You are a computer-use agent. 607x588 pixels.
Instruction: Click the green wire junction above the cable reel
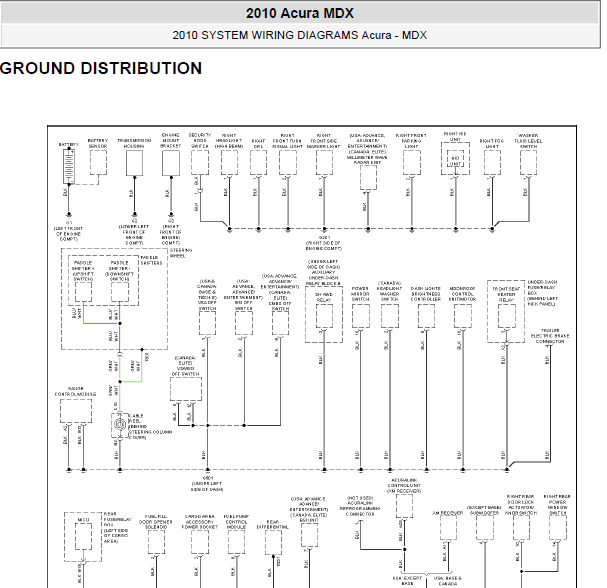coord(120,382)
